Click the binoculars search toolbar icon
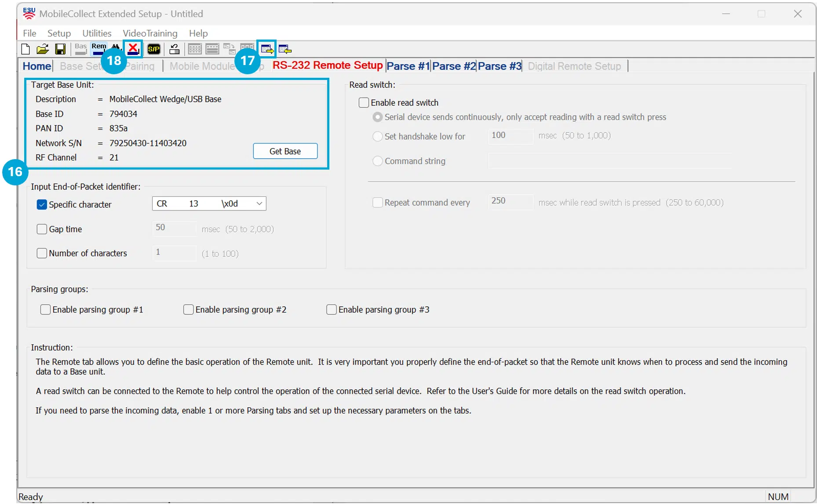 tap(116, 47)
